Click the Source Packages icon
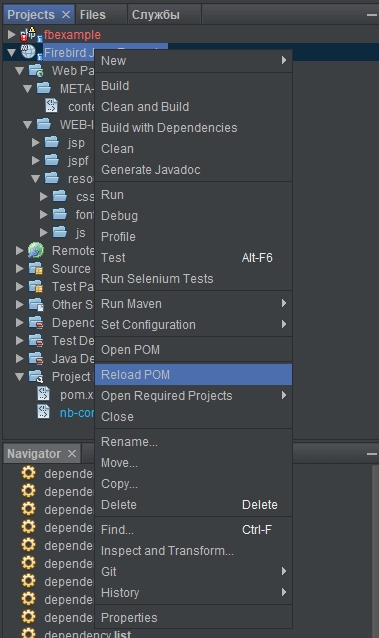The width and height of the screenshot is (379, 638). [36, 269]
